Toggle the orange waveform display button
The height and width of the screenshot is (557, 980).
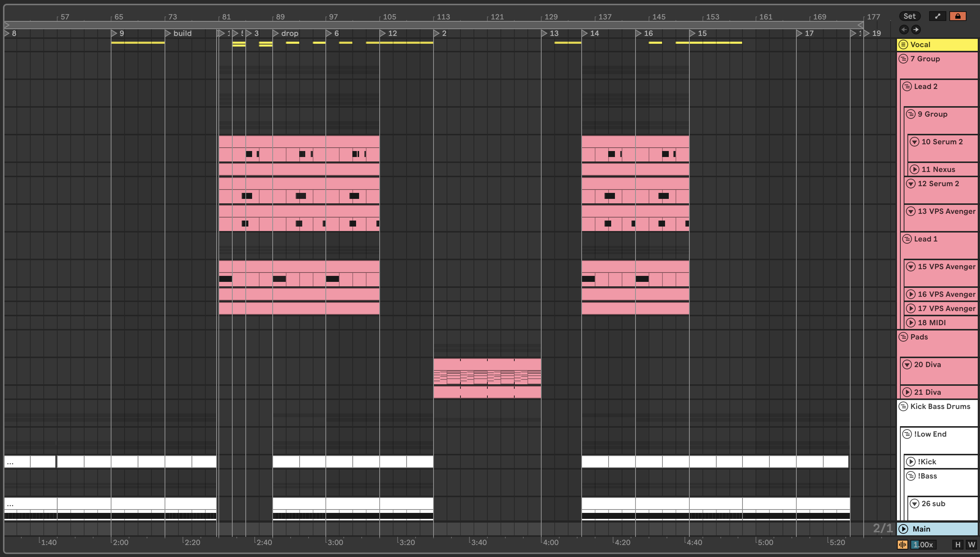click(902, 544)
